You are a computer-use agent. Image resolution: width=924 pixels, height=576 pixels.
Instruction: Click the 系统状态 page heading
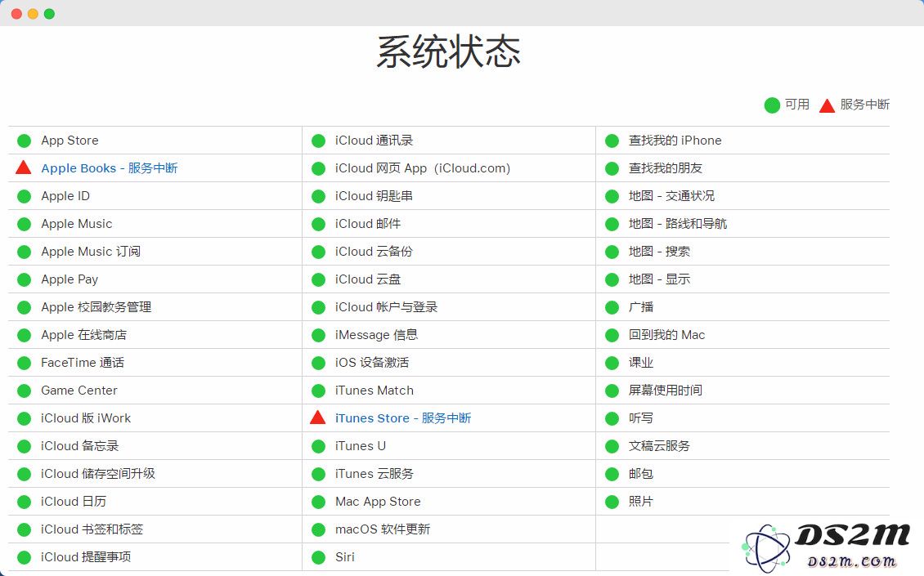[448, 51]
